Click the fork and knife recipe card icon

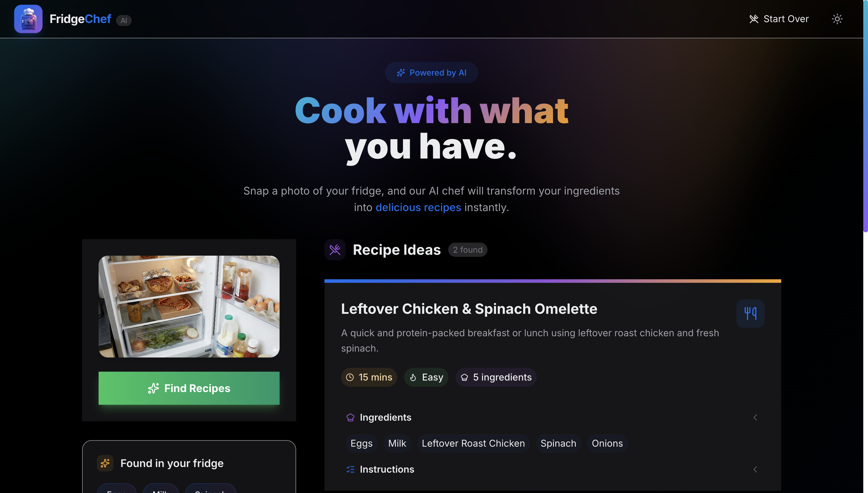tap(750, 313)
